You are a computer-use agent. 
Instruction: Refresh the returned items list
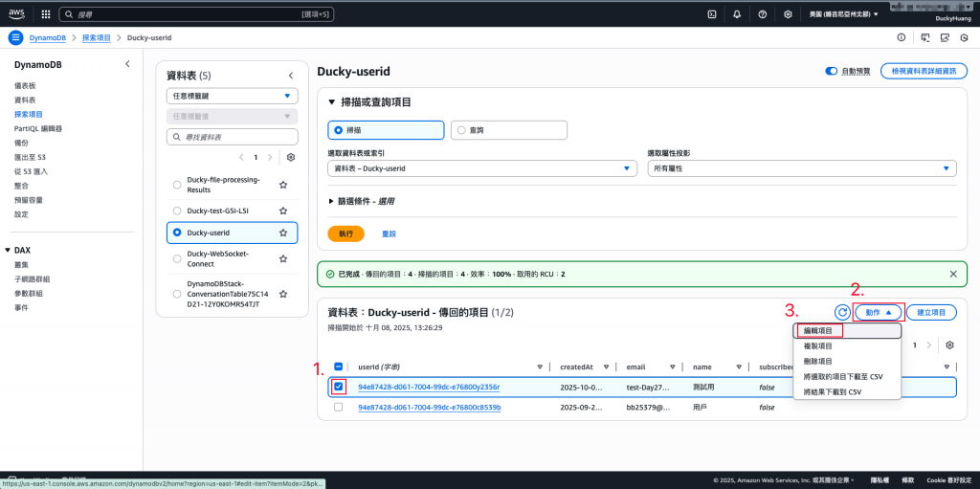842,312
